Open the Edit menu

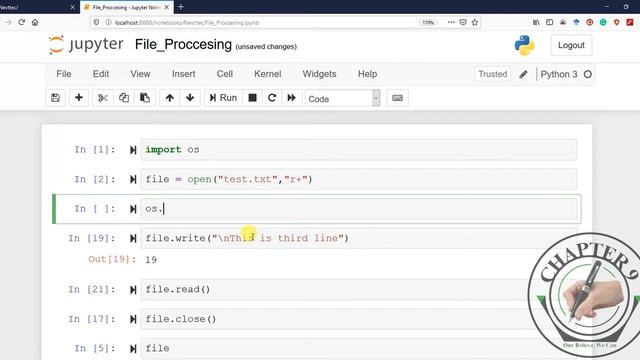[x=101, y=74]
